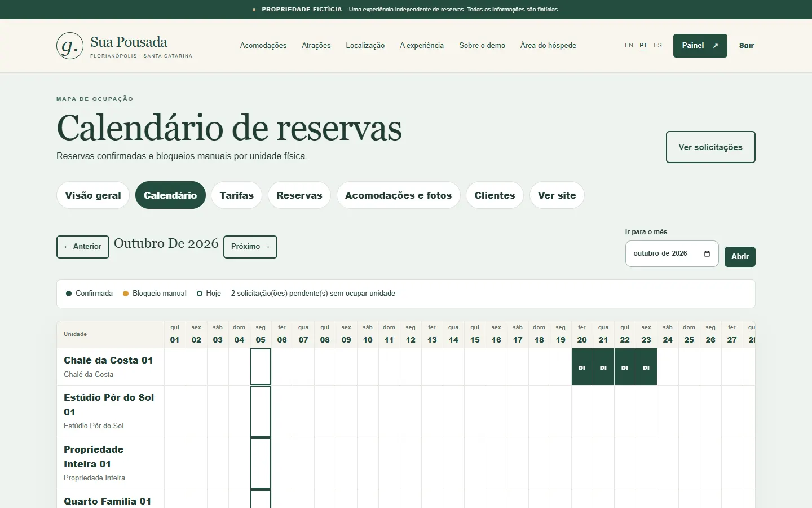Open the Clientes tab

(x=495, y=195)
